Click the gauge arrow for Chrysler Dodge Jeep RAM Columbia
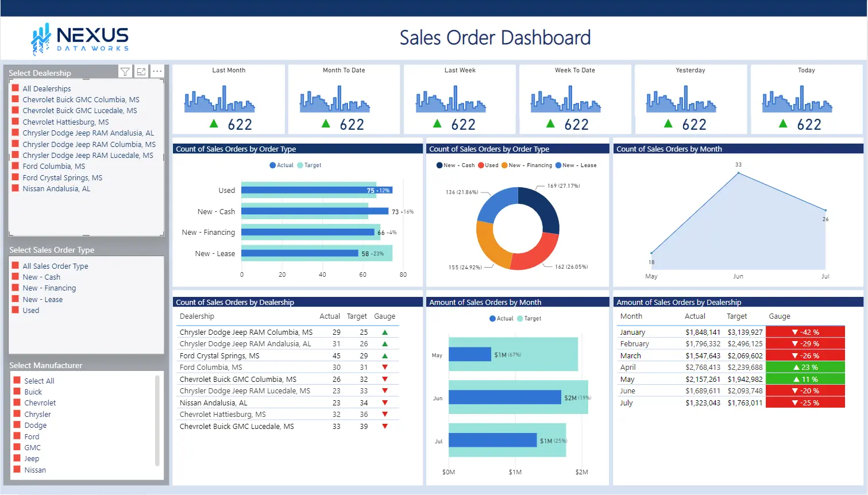The width and height of the screenshot is (868, 495). [x=385, y=332]
